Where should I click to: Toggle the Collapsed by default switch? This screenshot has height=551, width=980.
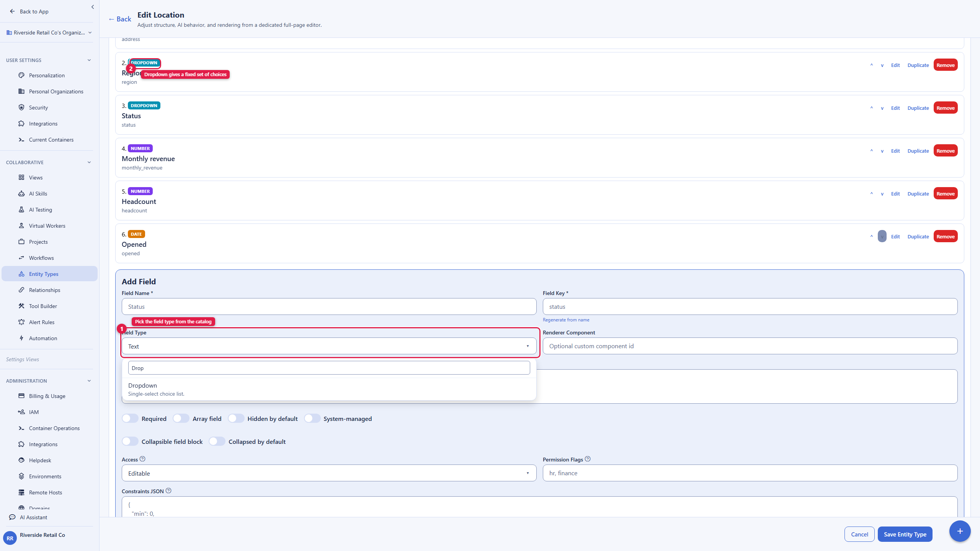(217, 441)
